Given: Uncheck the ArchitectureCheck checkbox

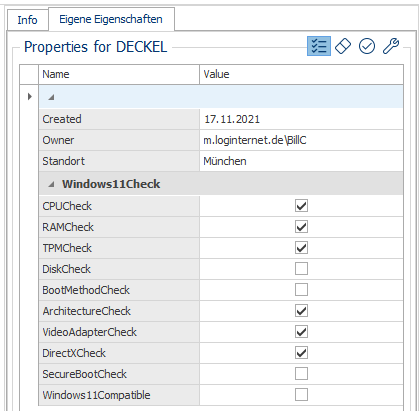Looking at the screenshot, I should (x=301, y=311).
